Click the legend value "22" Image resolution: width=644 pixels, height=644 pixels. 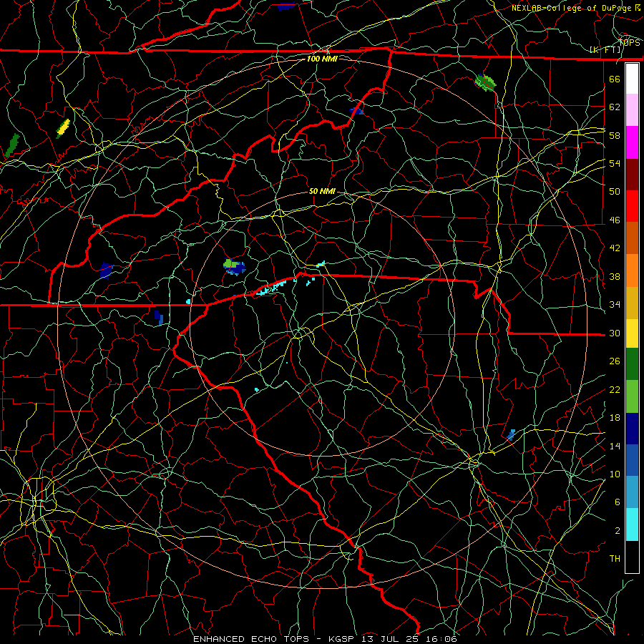[x=615, y=390]
